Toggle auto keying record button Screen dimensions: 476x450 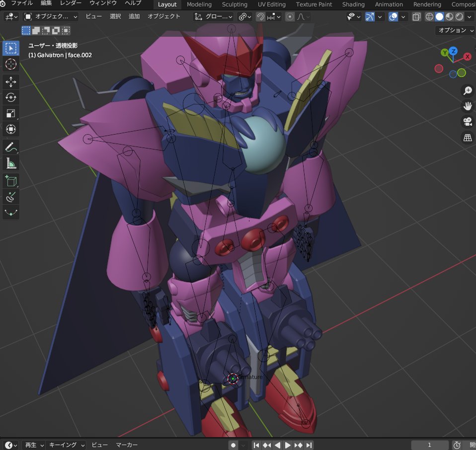tap(233, 445)
